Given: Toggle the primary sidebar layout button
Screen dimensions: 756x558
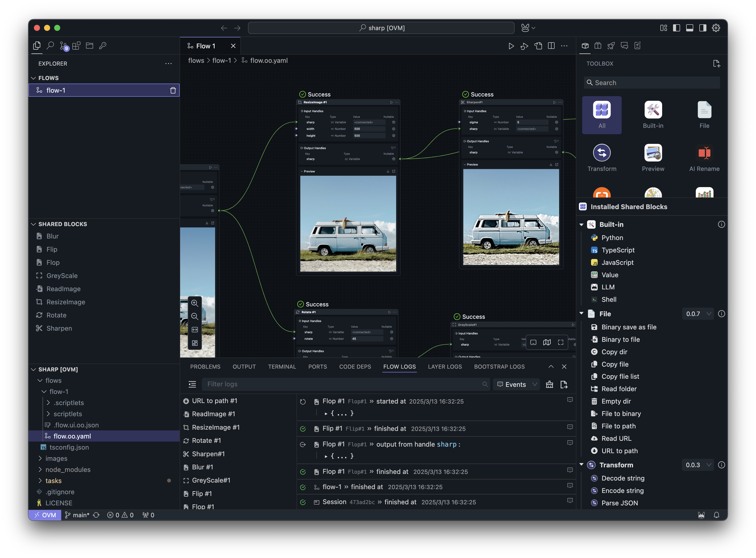Looking at the screenshot, I should [x=676, y=28].
